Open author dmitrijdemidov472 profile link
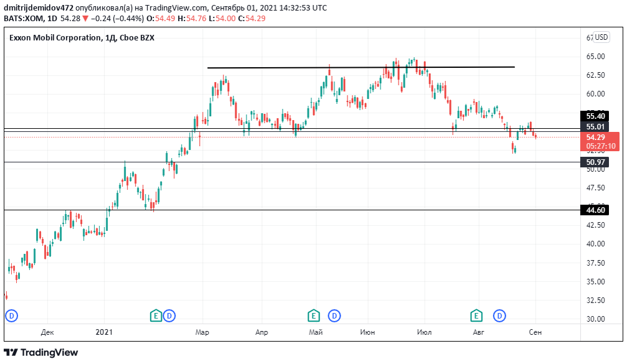The height and width of the screenshot is (364, 627). click(x=39, y=7)
